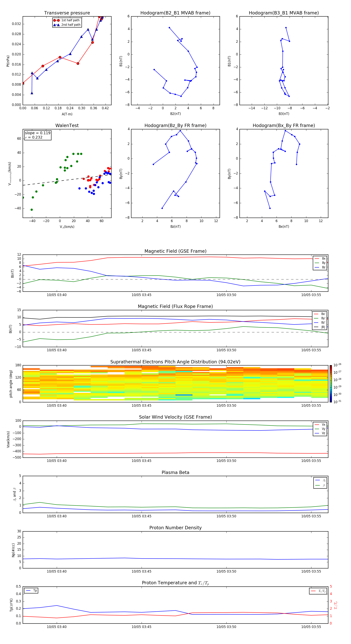Click the 'Bz' entry in GSE legend
Image resolution: width=351 pixels, height=644 pixels.
click(x=320, y=267)
